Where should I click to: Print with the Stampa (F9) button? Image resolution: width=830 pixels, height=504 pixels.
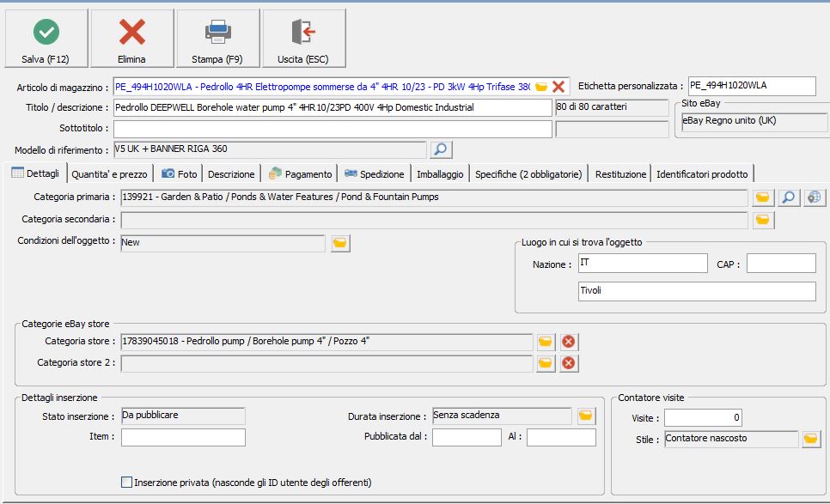218,39
